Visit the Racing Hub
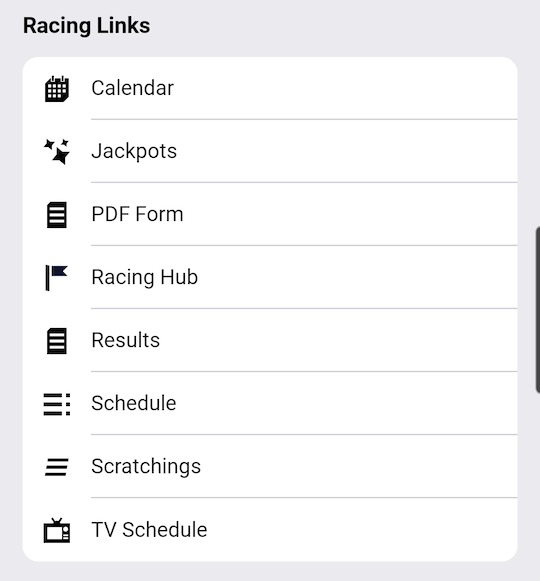Image resolution: width=540 pixels, height=581 pixels. pos(145,277)
